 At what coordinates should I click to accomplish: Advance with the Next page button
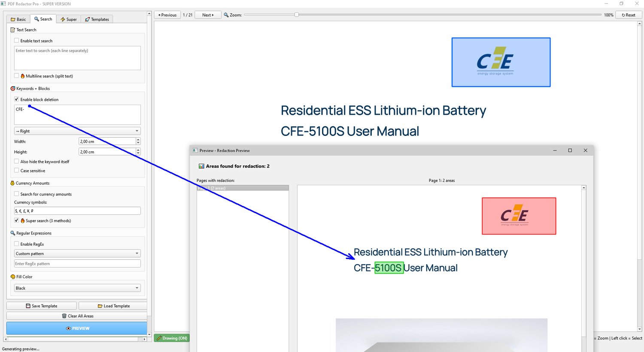tap(208, 15)
